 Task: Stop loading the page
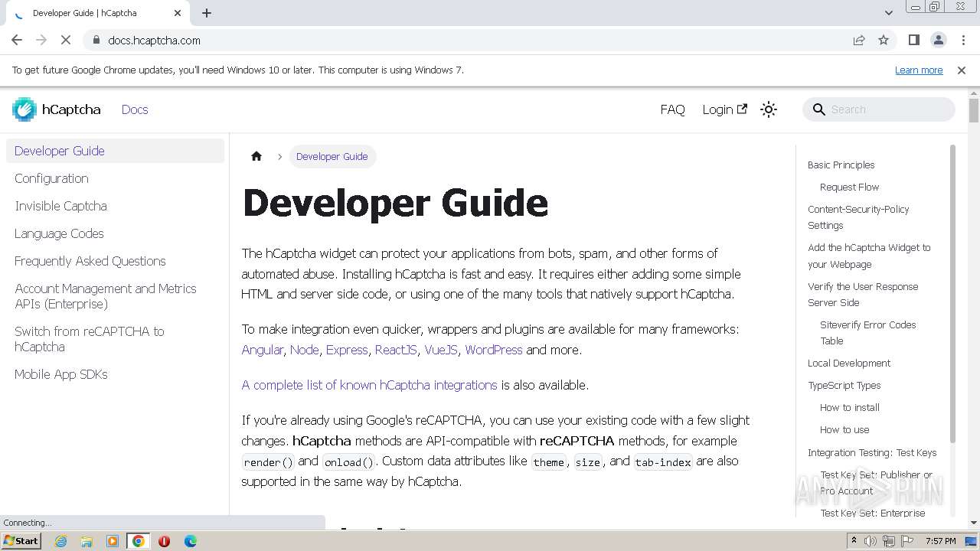click(66, 40)
